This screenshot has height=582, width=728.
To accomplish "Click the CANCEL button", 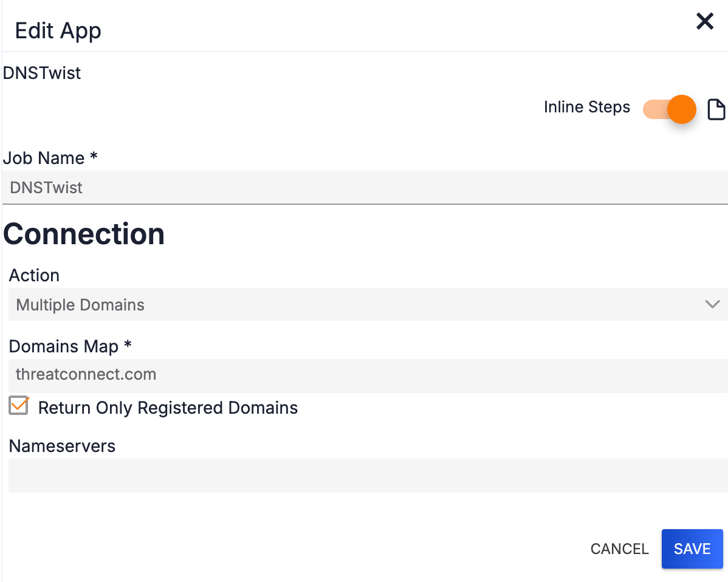I will coord(619,549).
